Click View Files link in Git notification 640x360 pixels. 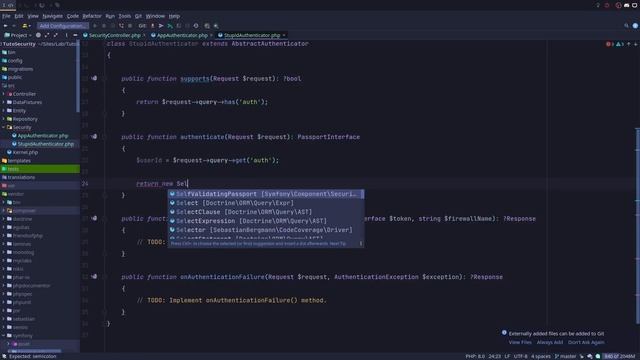[x=520, y=342]
